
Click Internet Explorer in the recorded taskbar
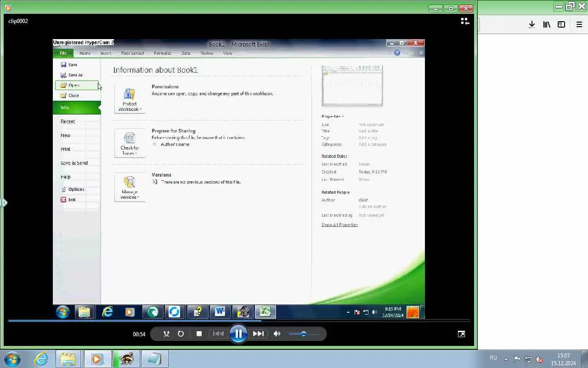point(107,312)
